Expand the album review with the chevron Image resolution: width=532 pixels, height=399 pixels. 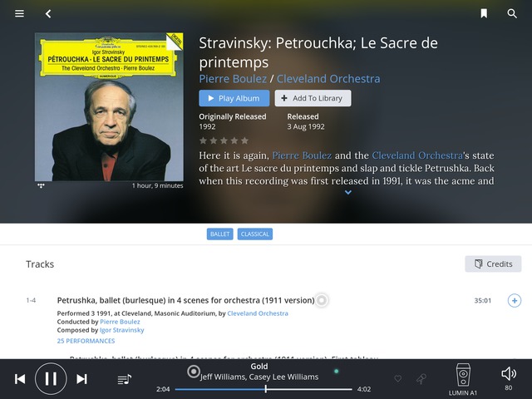point(347,192)
